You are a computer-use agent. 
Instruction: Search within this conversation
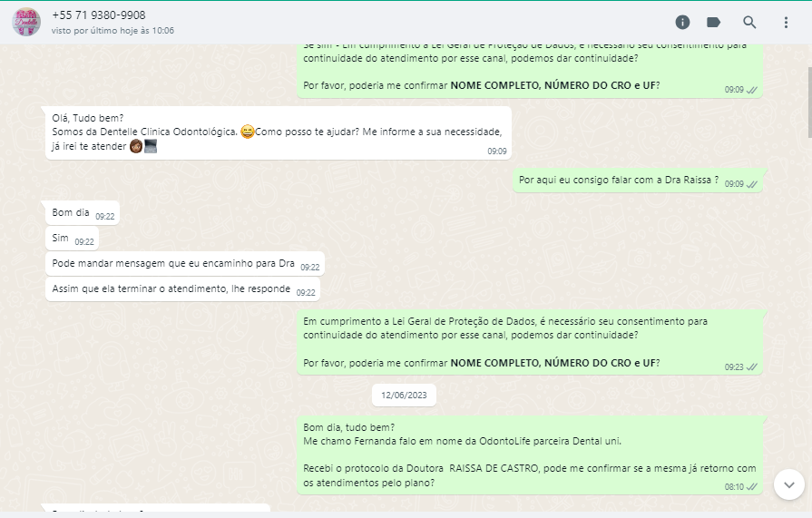[x=749, y=22]
